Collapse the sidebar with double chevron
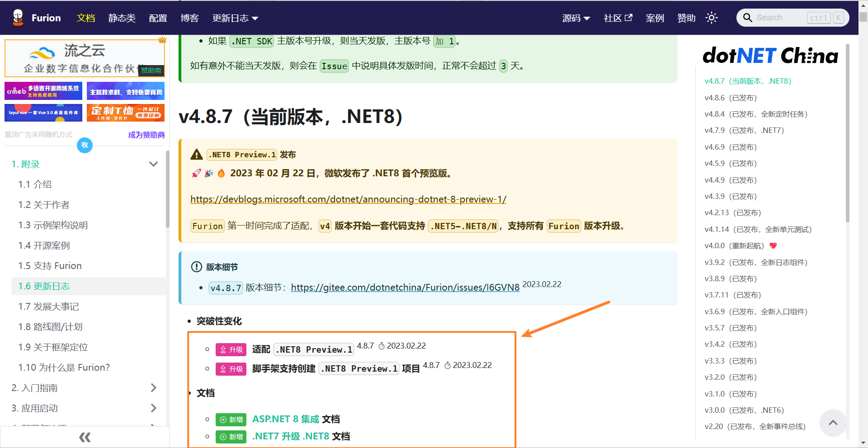 (x=85, y=437)
